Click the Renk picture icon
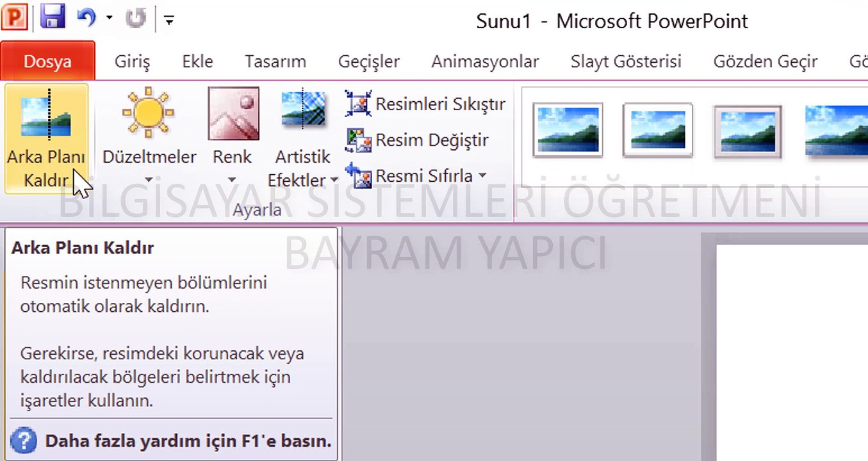 click(233, 113)
